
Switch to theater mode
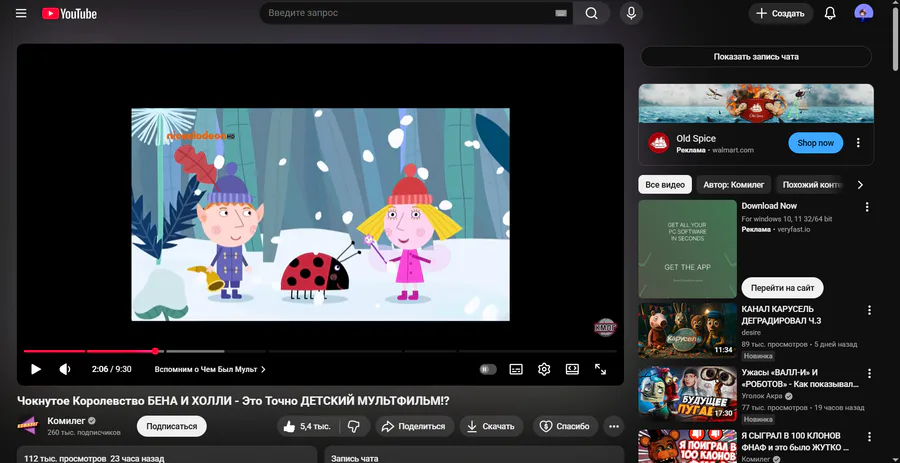point(572,369)
